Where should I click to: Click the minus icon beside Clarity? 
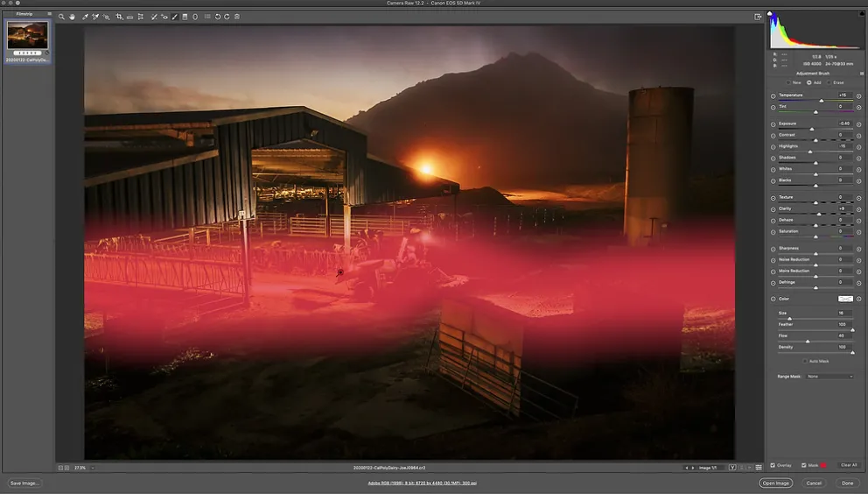coord(773,209)
